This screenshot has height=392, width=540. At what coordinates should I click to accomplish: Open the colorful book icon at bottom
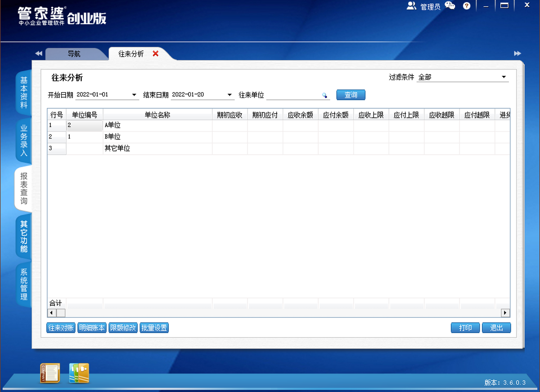point(79,373)
